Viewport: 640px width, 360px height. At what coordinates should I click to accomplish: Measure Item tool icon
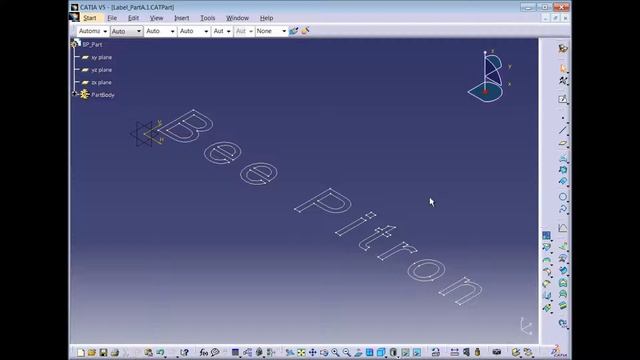click(466, 352)
